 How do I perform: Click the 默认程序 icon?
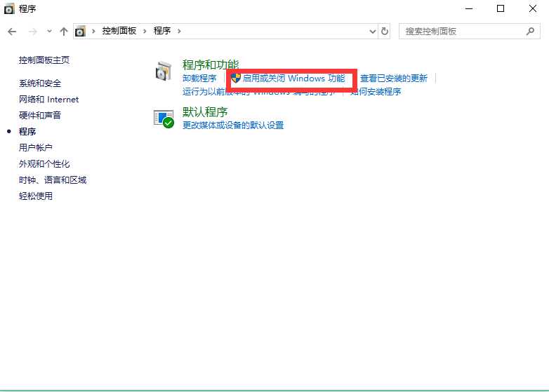pyautogui.click(x=164, y=119)
